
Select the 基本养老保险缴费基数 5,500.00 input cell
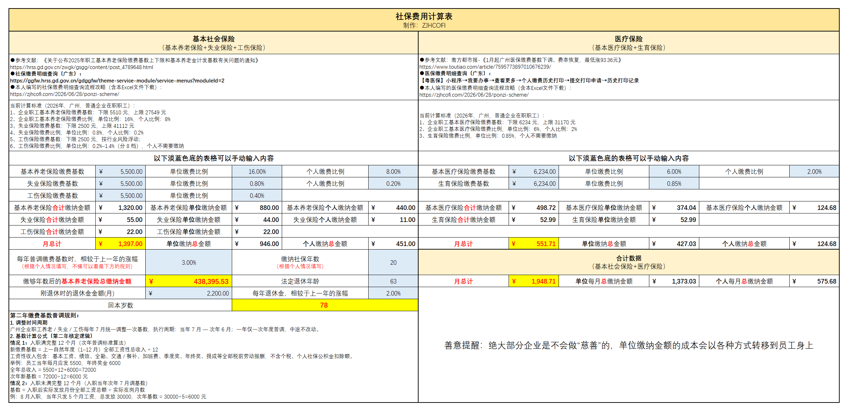[x=121, y=172]
